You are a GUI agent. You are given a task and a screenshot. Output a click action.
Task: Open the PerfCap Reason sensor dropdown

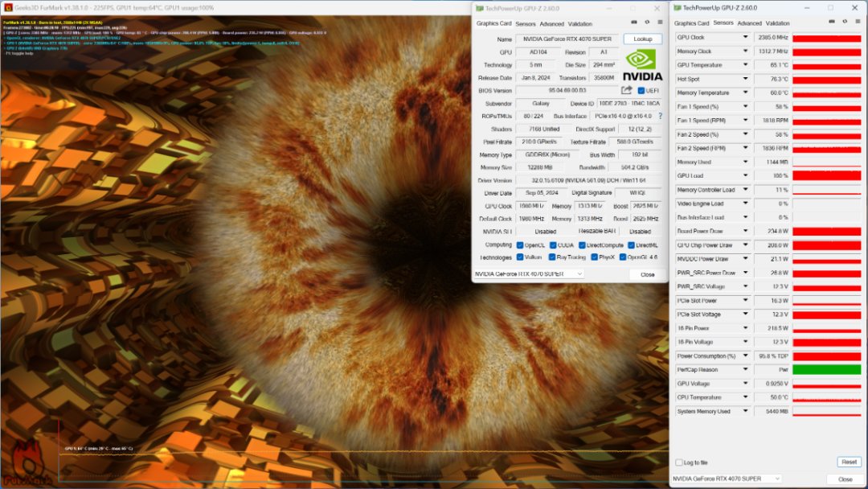[x=745, y=369]
